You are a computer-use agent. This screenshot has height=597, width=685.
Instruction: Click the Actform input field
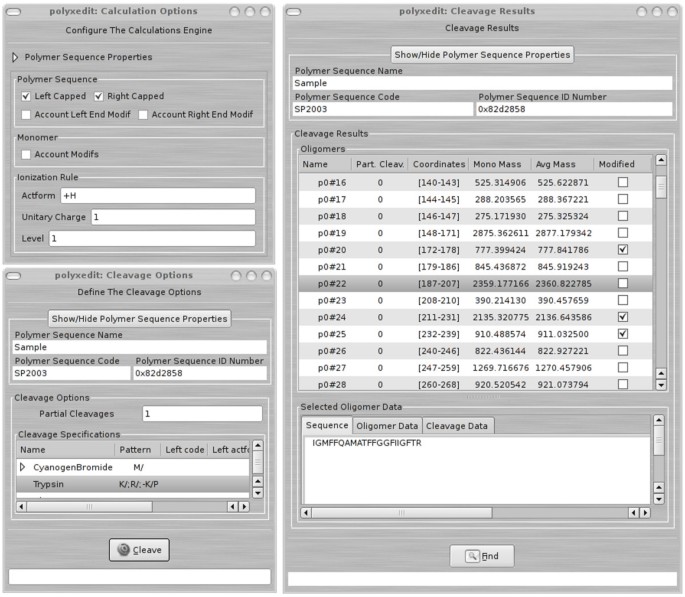(x=158, y=196)
